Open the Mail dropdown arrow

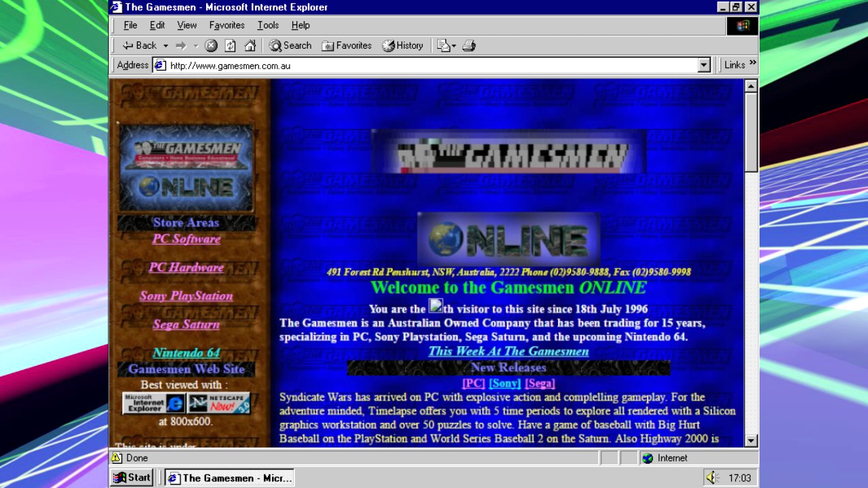pyautogui.click(x=454, y=45)
